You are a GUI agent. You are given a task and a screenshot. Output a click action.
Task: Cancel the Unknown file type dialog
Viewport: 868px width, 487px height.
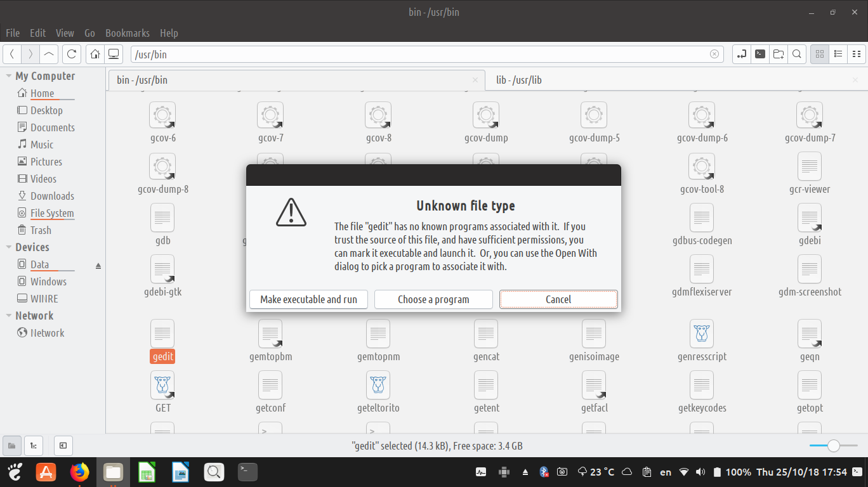pos(558,299)
